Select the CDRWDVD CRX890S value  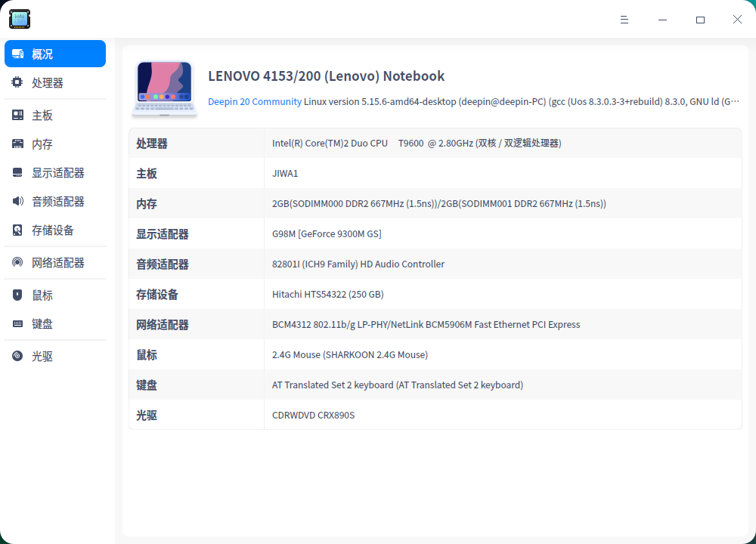pos(314,416)
